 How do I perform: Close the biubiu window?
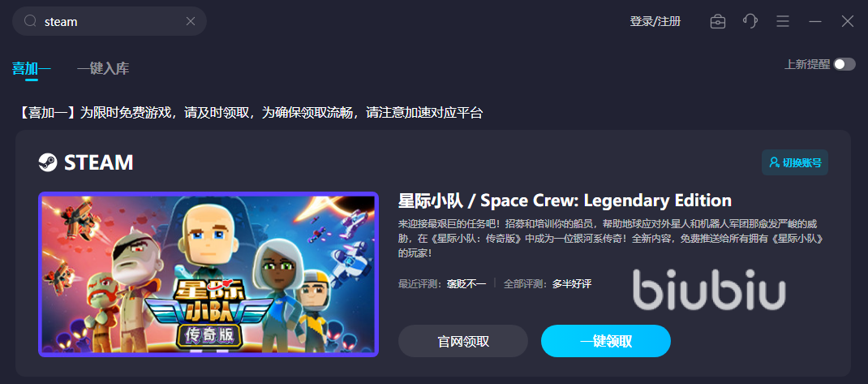tap(848, 22)
